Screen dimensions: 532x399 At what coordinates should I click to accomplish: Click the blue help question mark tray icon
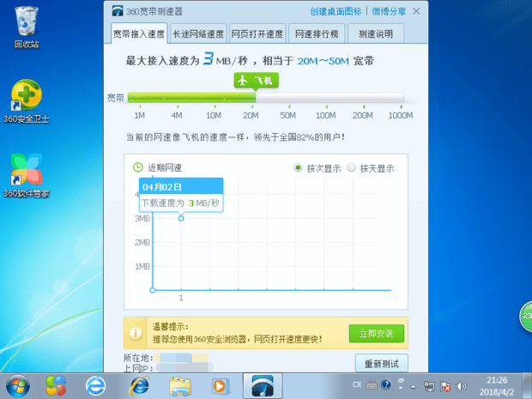(x=386, y=384)
